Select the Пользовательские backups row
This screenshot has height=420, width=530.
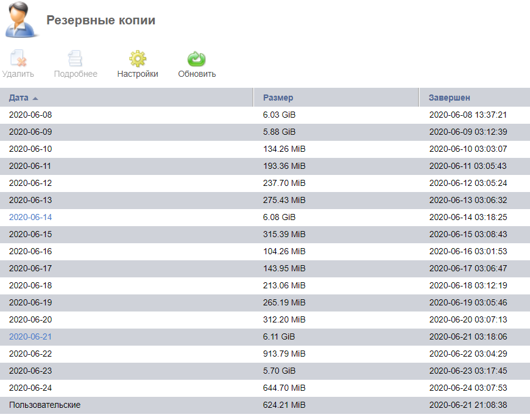[265, 405]
